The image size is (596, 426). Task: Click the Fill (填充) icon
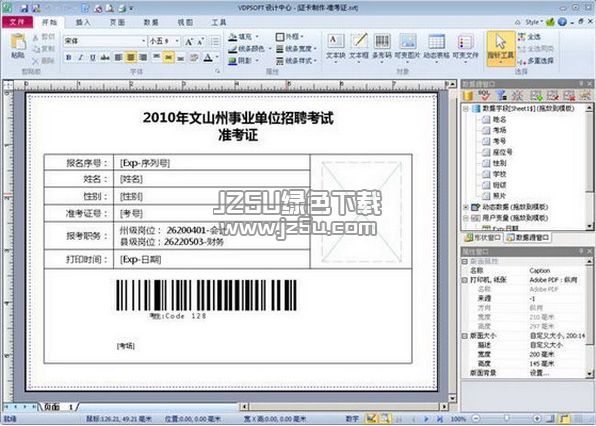click(x=233, y=37)
